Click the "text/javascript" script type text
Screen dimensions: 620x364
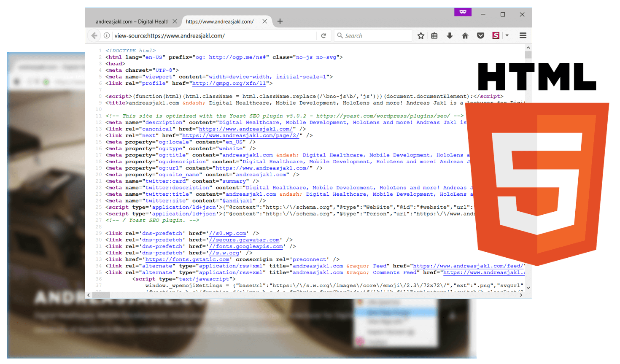point(204,279)
